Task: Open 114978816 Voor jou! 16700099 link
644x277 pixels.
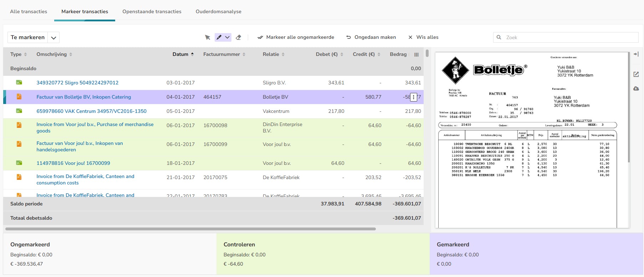Action: point(73,163)
